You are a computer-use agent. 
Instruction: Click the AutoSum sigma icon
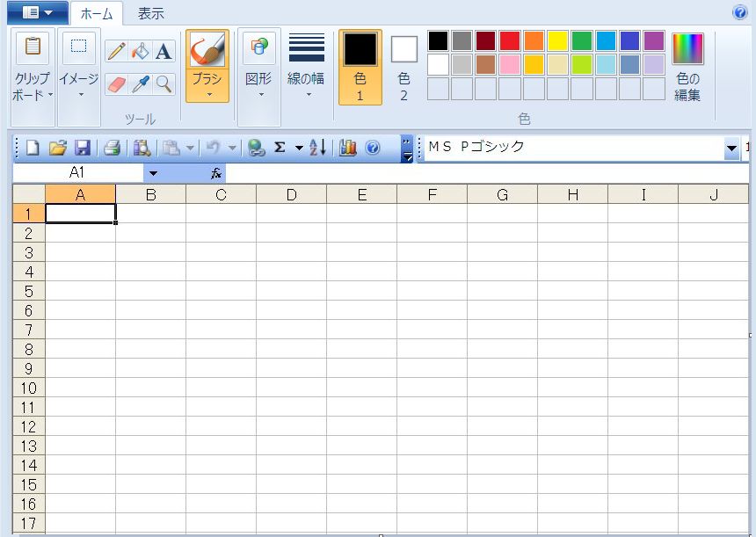tap(280, 148)
